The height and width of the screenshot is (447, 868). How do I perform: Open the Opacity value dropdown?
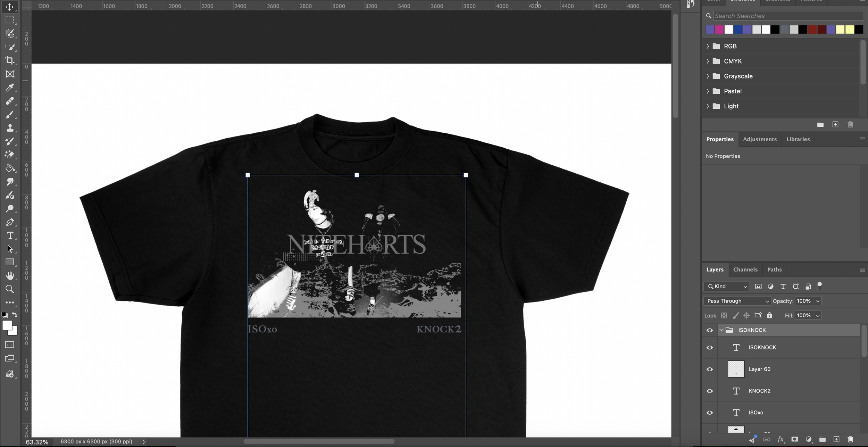point(818,301)
